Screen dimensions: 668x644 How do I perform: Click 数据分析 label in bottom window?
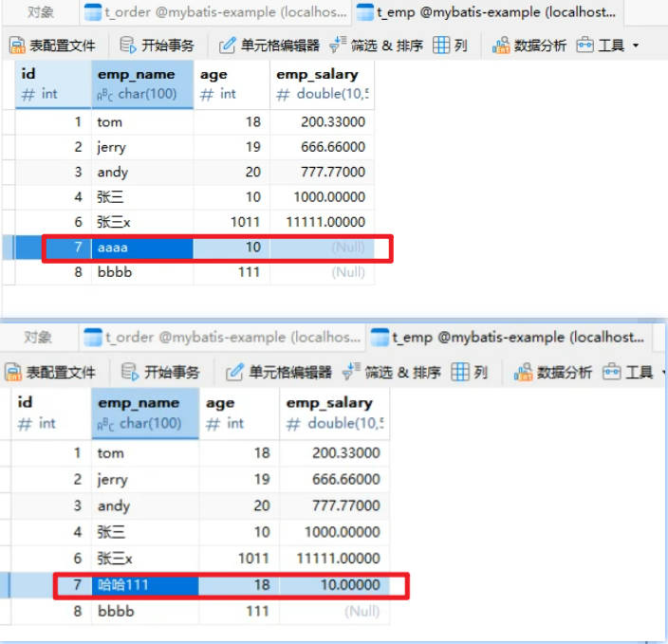(565, 372)
